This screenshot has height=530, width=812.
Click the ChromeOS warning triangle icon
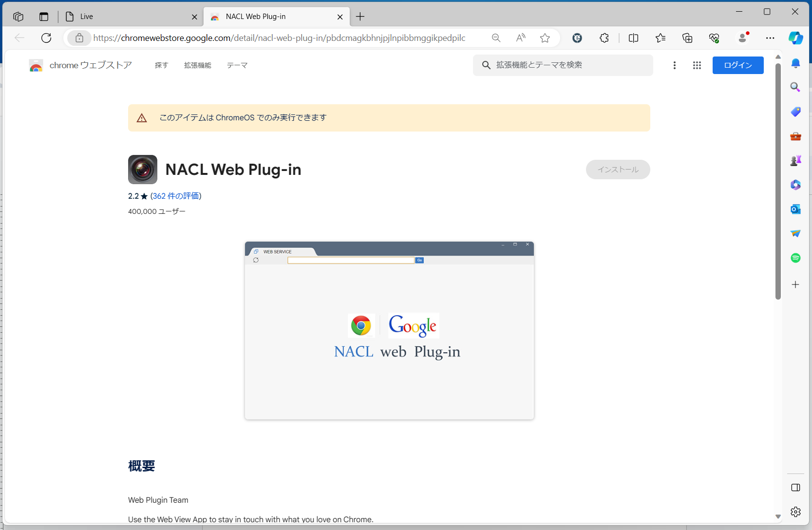(142, 118)
